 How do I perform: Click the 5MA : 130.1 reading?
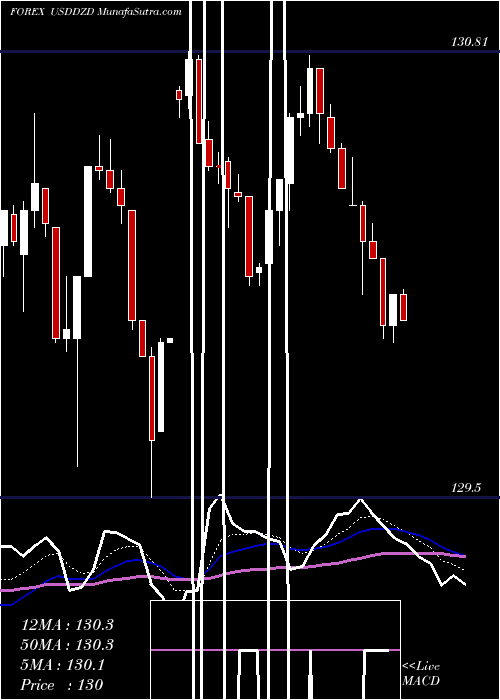pyautogui.click(x=62, y=665)
